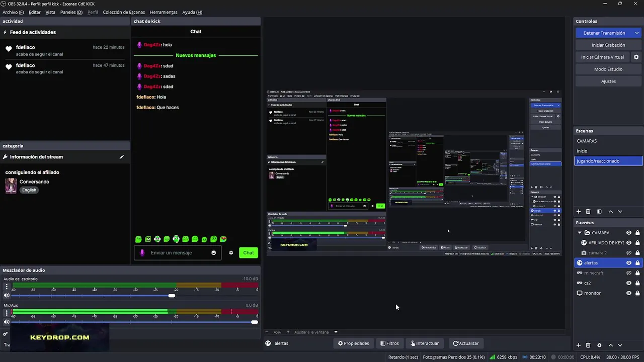The height and width of the screenshot is (362, 644).
Task: Click the Conversando category thumbnail
Action: pyautogui.click(x=11, y=186)
